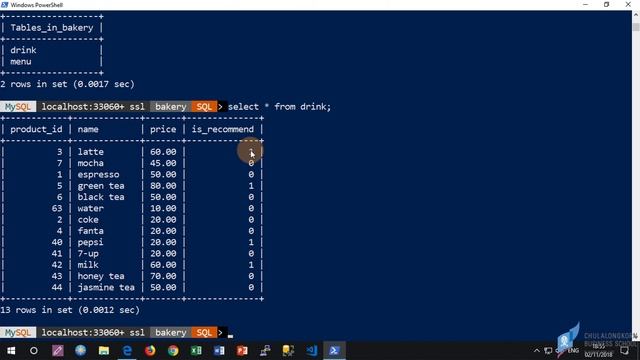Click the 'honey tea' name cell
The width and height of the screenshot is (640, 360).
click(101, 276)
